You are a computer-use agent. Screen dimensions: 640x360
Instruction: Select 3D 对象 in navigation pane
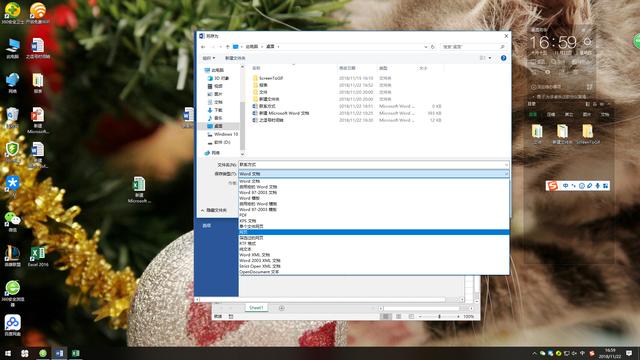pyautogui.click(x=218, y=78)
